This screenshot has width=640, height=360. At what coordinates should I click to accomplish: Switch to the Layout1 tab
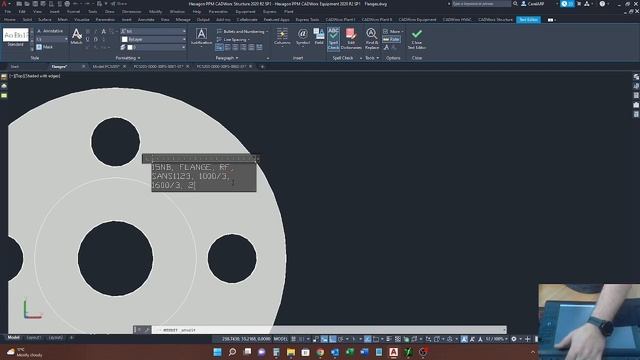click(x=34, y=338)
